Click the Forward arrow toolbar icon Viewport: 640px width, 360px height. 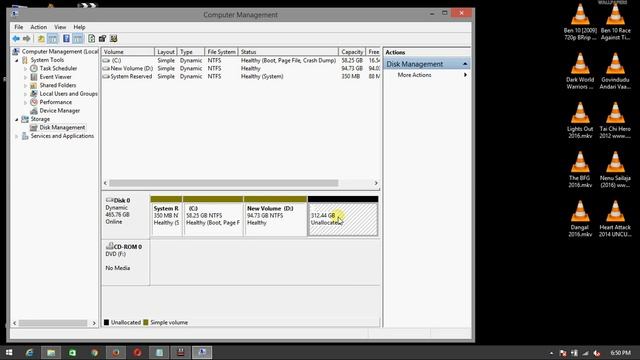pyautogui.click(x=27, y=39)
